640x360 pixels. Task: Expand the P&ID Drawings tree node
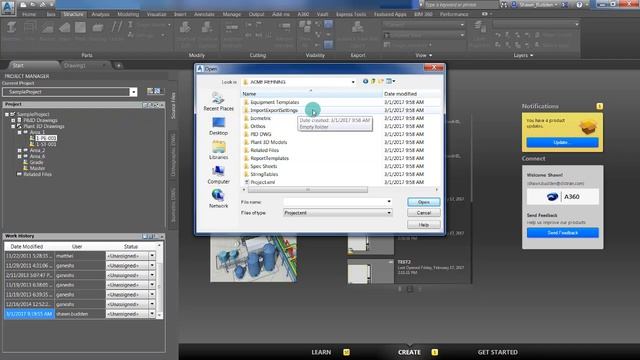point(13,120)
